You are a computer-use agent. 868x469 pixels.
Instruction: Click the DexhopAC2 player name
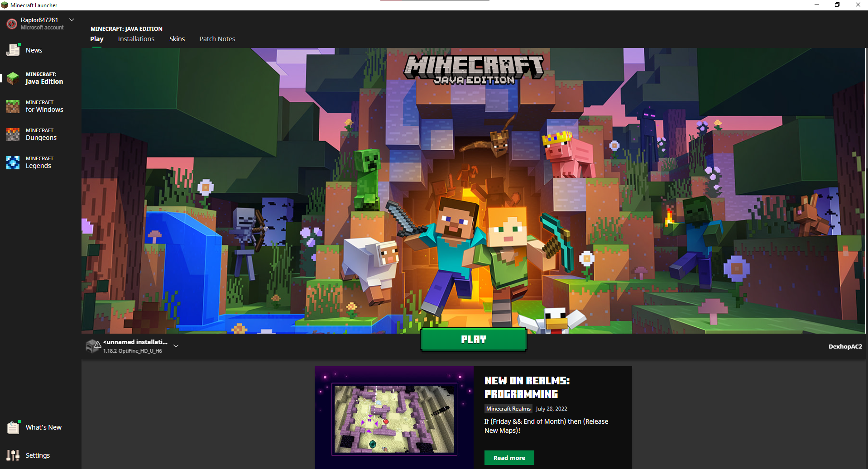pos(845,346)
